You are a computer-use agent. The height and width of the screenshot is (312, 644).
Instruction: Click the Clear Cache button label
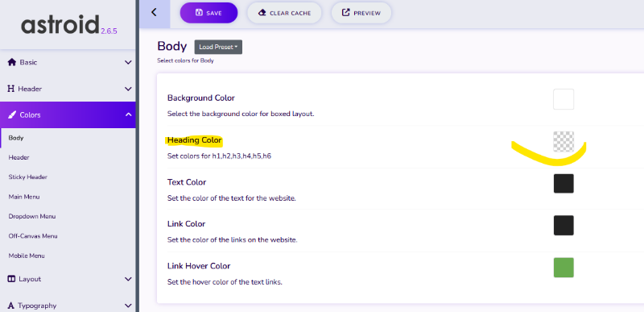point(291,13)
